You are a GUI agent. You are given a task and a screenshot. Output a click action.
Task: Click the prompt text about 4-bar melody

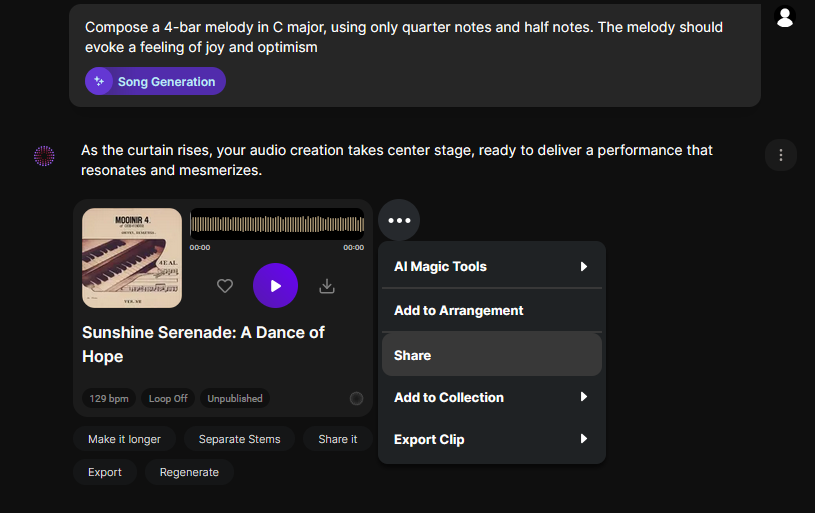[x=404, y=37]
